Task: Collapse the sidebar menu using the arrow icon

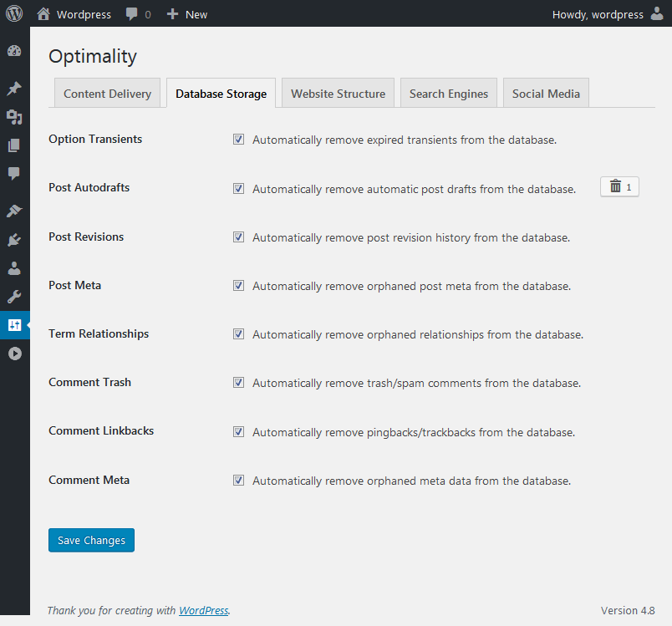Action: [x=14, y=354]
